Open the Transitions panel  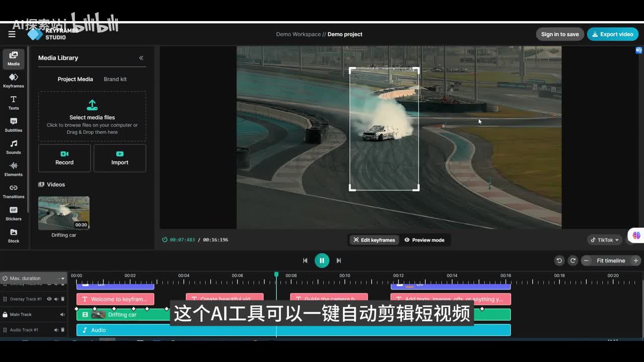tap(14, 191)
